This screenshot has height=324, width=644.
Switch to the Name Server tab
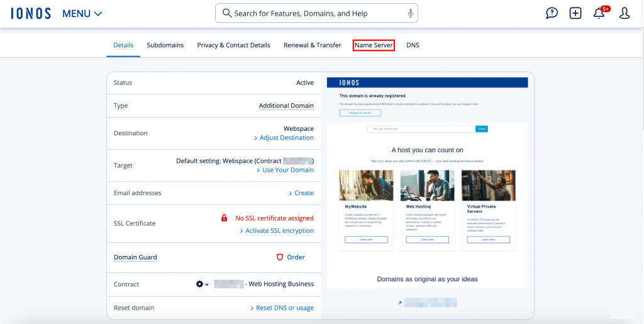click(x=374, y=45)
